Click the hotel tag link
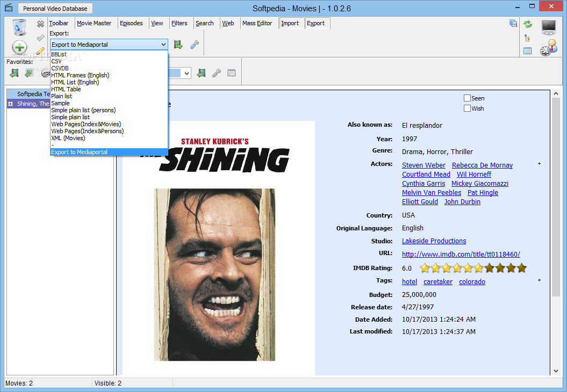Screen dimensions: 567x392 point(410,282)
